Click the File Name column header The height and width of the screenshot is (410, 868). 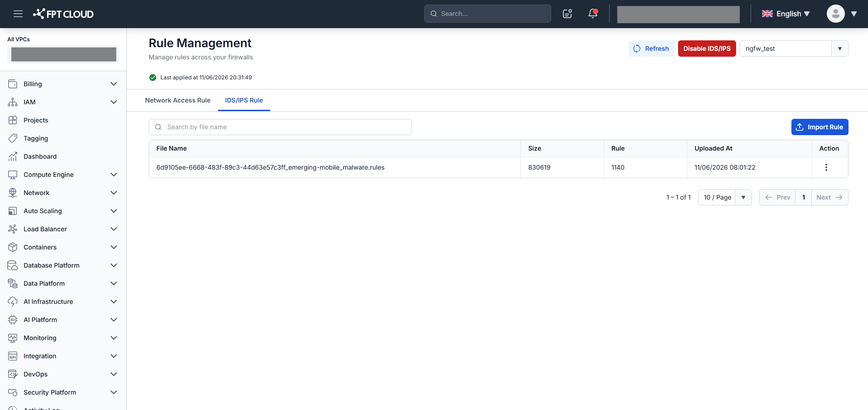pos(171,148)
